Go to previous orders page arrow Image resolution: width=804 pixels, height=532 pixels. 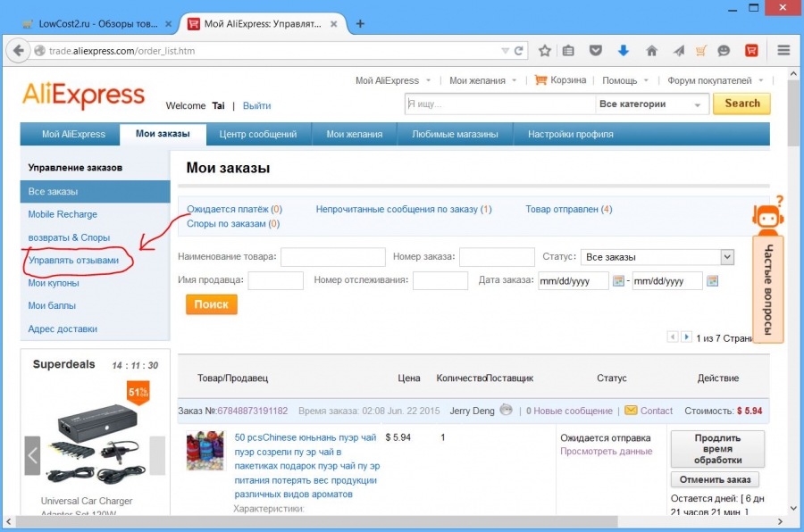coord(672,337)
